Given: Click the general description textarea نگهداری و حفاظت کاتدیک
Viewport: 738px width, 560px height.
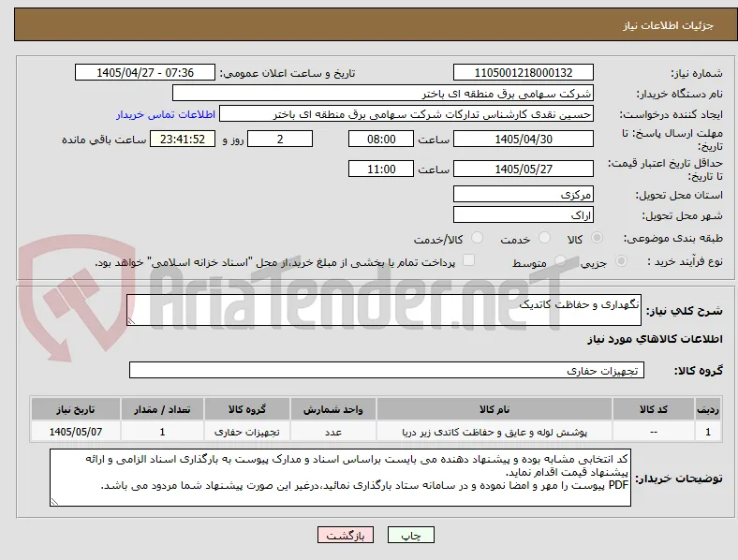Looking at the screenshot, I should (384, 310).
